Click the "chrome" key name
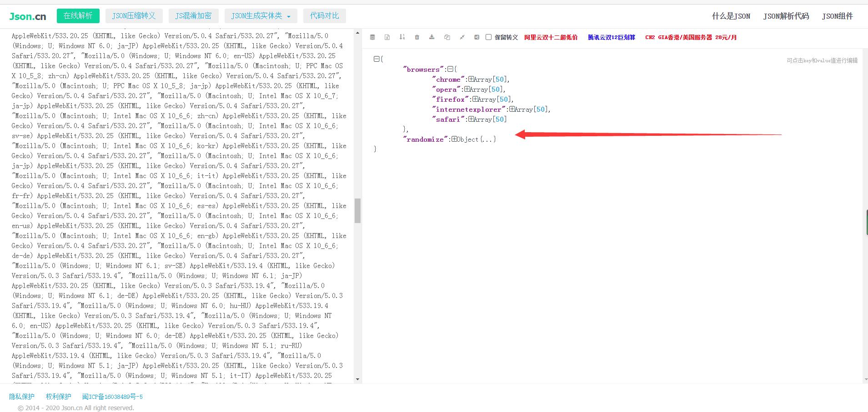The image size is (868, 412). pyautogui.click(x=448, y=79)
